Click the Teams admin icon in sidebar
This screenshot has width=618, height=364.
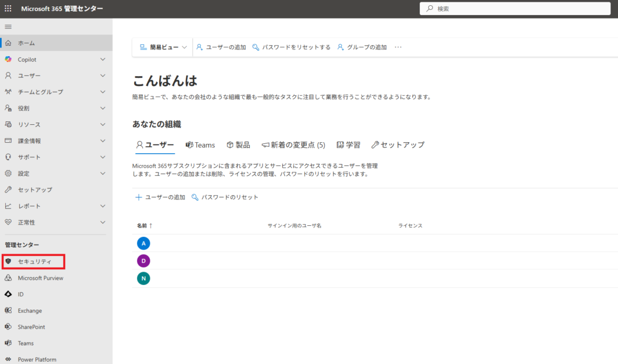click(x=8, y=343)
